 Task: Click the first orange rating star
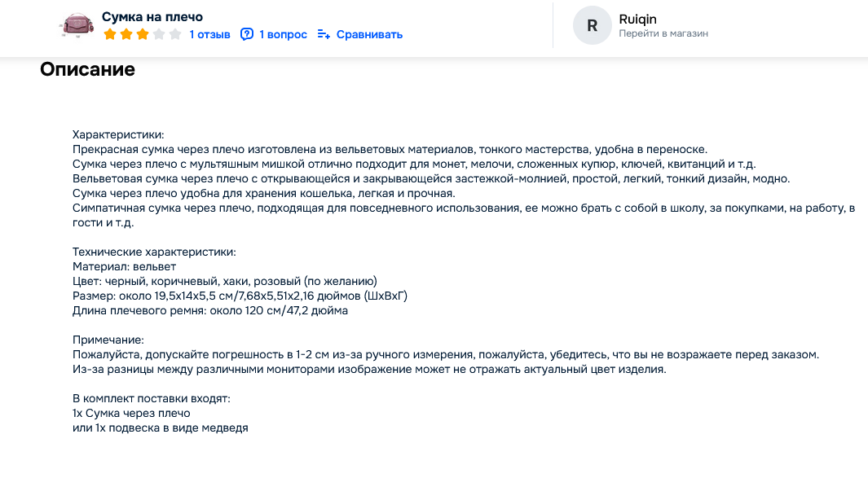coord(110,34)
